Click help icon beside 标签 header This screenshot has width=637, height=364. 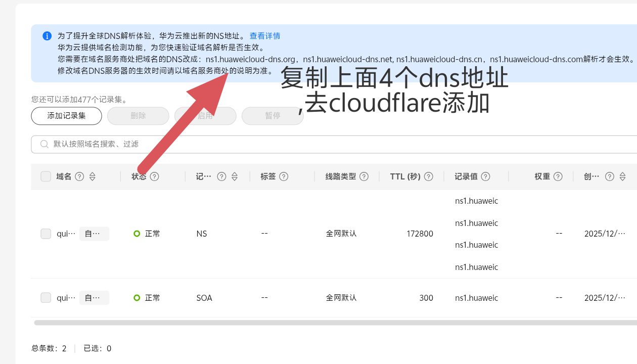point(284,176)
